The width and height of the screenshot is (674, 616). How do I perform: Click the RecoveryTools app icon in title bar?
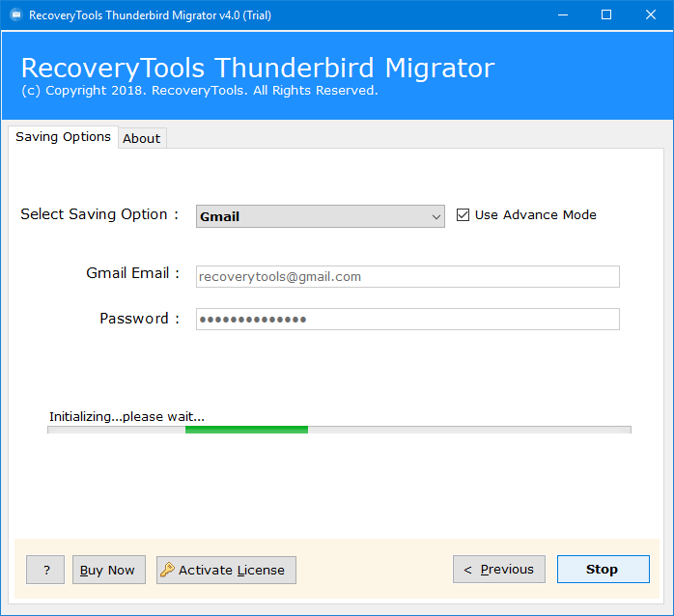[15, 15]
